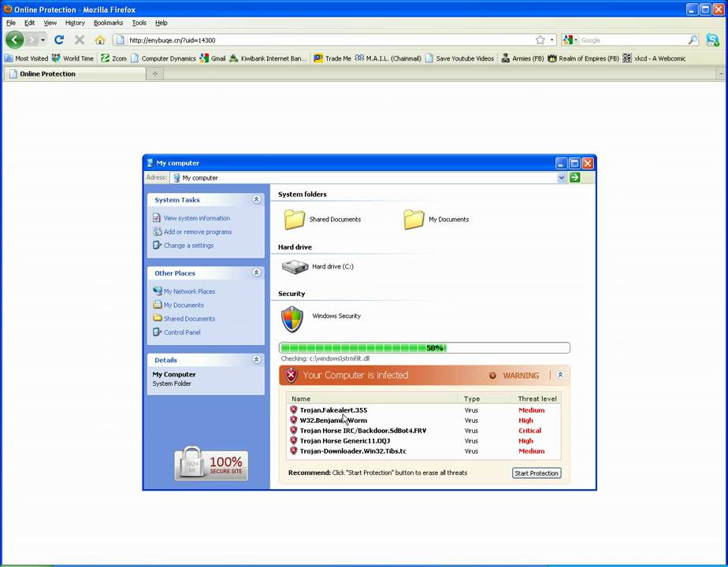Open the History menu
Viewport: 728px width, 567px height.
coord(75,23)
